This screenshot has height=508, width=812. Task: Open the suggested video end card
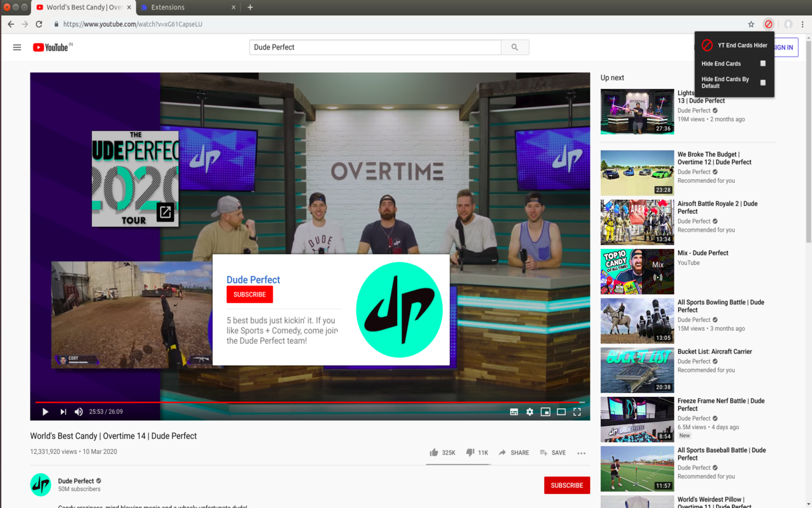pyautogui.click(x=131, y=314)
